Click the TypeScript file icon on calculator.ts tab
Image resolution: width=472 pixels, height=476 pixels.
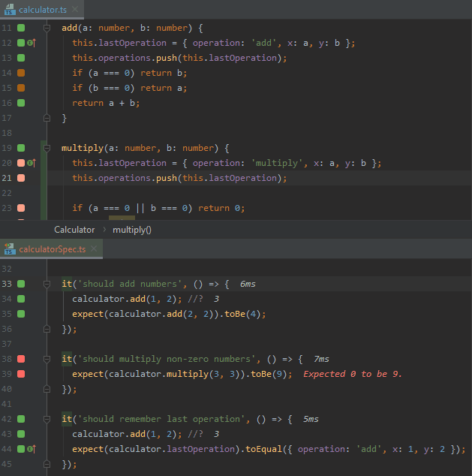(x=9, y=8)
